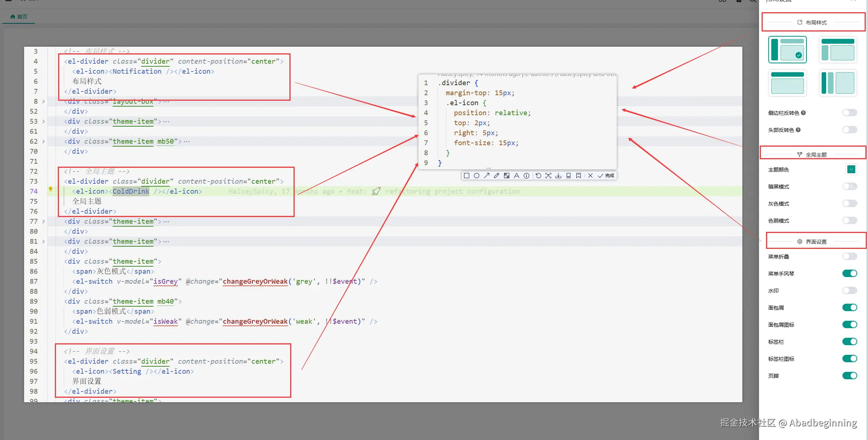The width and height of the screenshot is (868, 440).
Task: Turn off the 菜单手风琴 switch
Action: 849,273
